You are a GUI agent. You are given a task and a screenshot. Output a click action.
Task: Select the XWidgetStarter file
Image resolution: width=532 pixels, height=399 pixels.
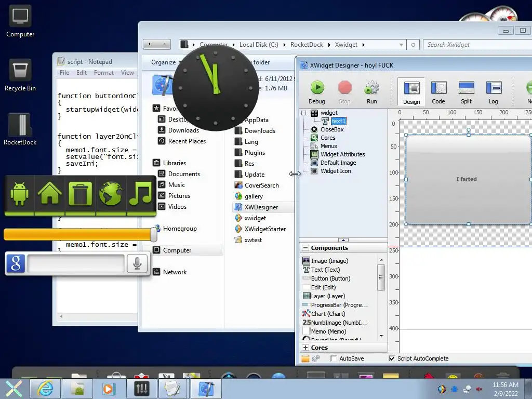(265, 229)
